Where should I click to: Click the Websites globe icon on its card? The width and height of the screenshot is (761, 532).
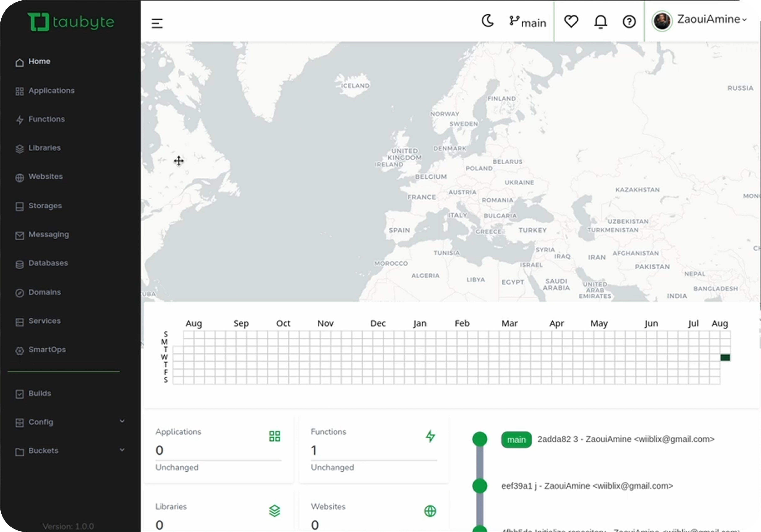point(430,511)
